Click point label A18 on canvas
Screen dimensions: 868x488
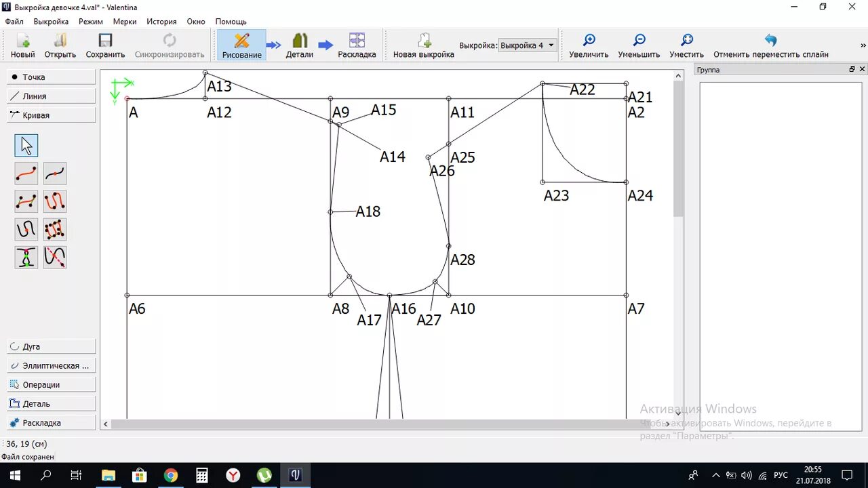click(x=368, y=211)
